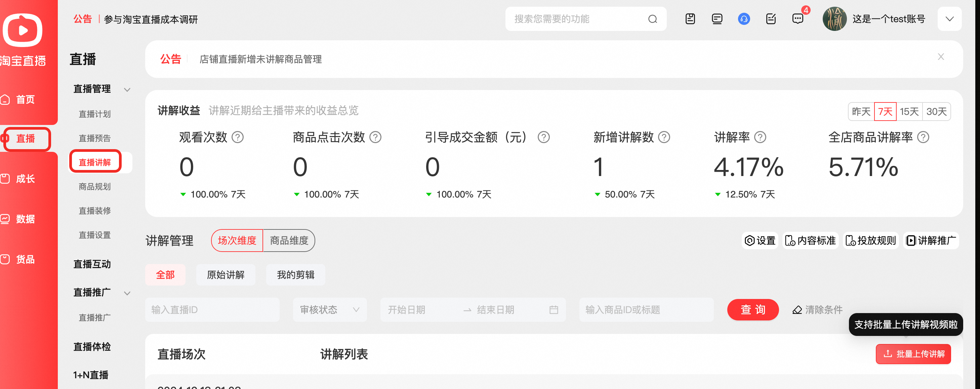The height and width of the screenshot is (389, 980).
Task: Collapse the 直播推广 menu group chevron
Action: coord(127,293)
